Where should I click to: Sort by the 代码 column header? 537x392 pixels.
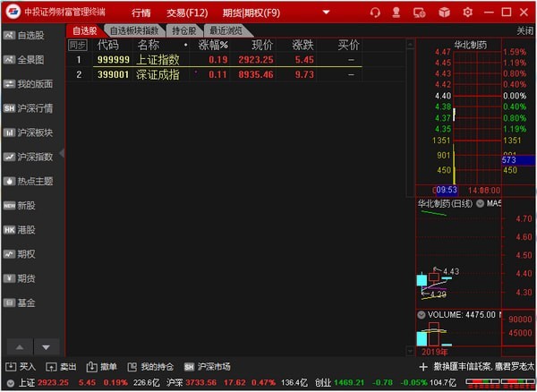point(107,45)
